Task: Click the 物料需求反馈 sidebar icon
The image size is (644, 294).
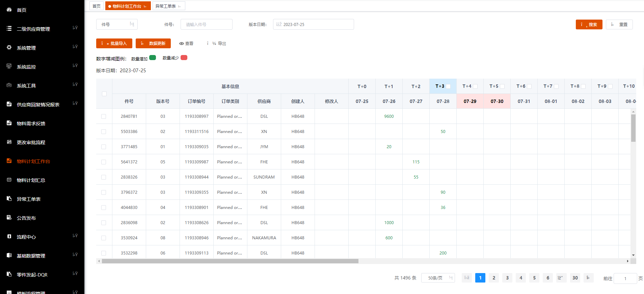Action: point(9,123)
